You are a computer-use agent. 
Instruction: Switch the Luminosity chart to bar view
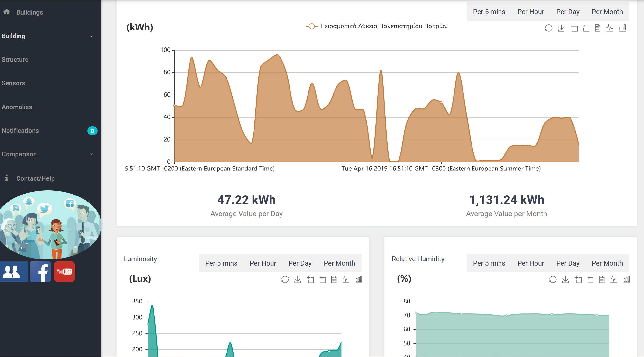tap(359, 279)
